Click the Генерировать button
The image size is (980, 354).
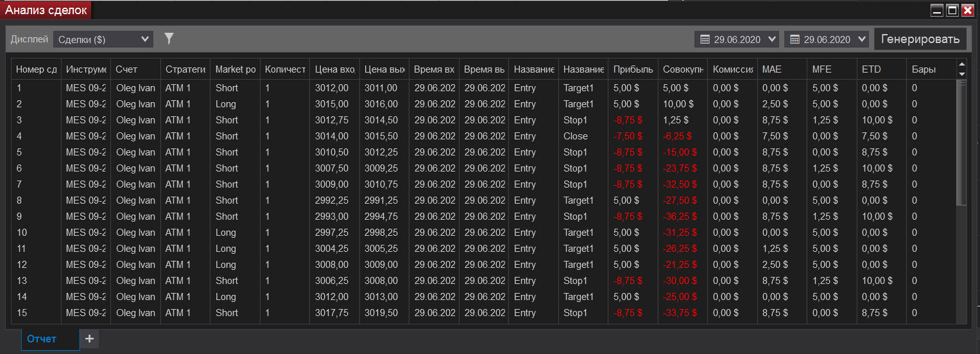(x=920, y=39)
